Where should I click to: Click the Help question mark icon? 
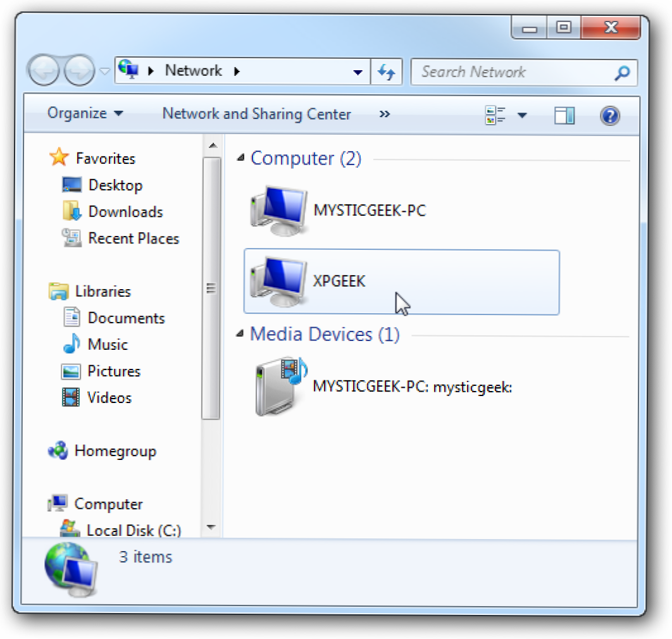(x=609, y=115)
